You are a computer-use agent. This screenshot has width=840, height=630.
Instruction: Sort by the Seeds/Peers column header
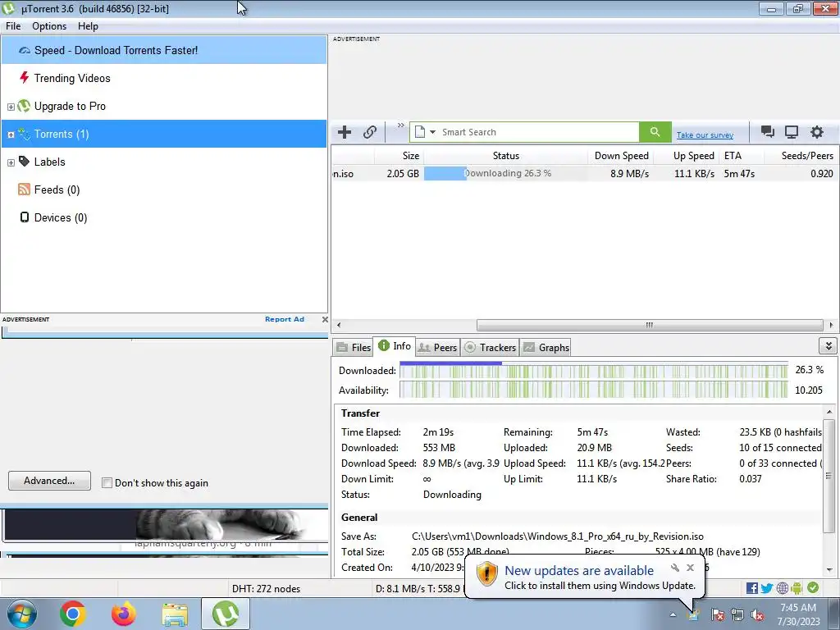(x=801, y=155)
